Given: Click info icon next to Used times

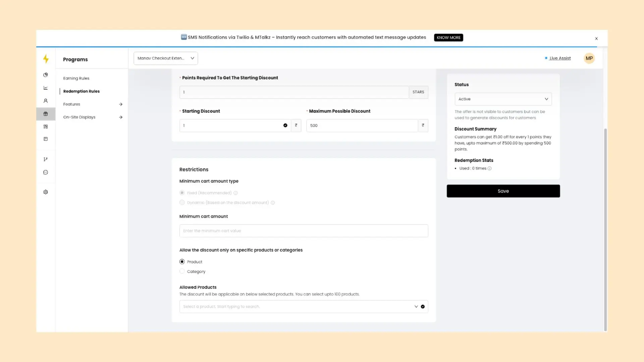Looking at the screenshot, I should [x=489, y=169].
